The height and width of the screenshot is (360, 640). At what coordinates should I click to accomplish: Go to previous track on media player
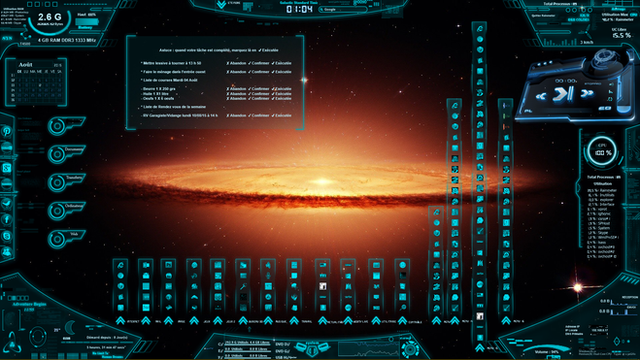click(541, 96)
